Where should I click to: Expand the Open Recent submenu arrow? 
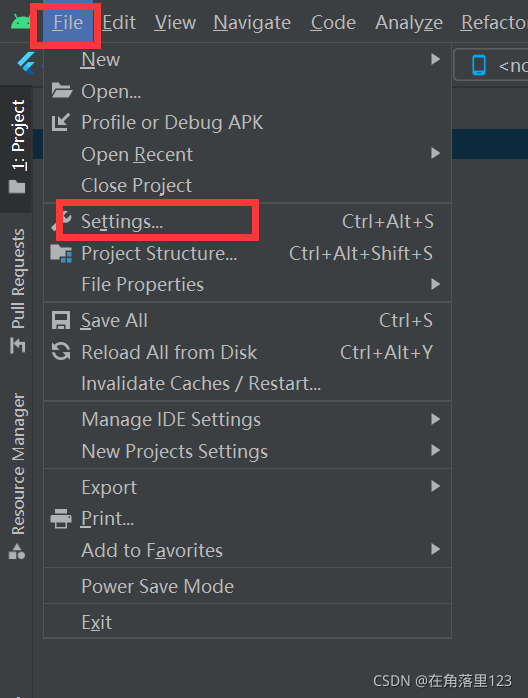click(x=435, y=154)
